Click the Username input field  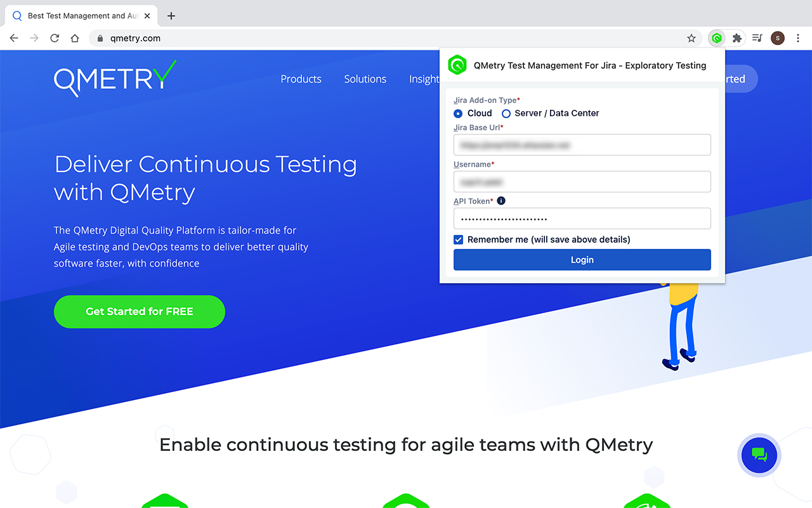(x=582, y=182)
